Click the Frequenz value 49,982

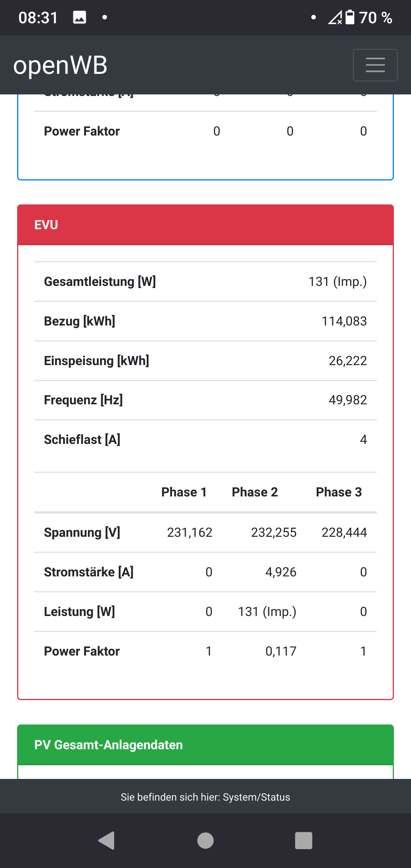pyautogui.click(x=347, y=400)
